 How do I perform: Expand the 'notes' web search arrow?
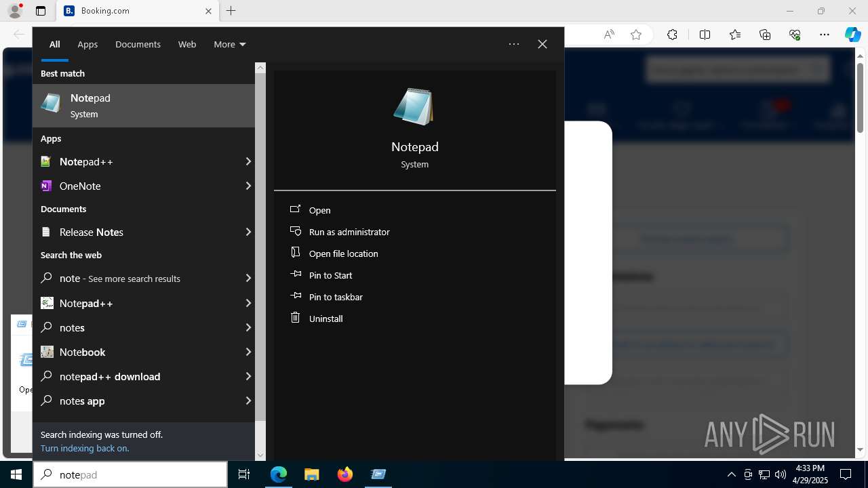tap(248, 327)
